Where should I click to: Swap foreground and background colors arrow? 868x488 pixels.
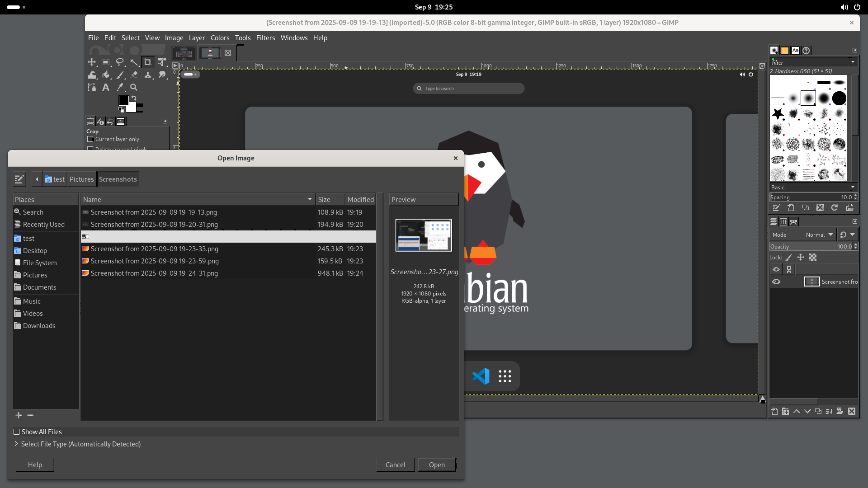point(134,98)
